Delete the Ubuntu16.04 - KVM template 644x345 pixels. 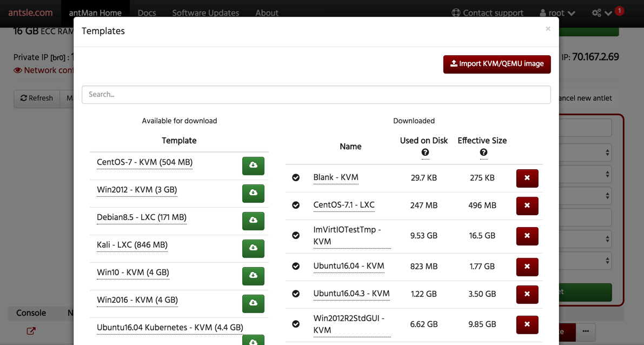pyautogui.click(x=527, y=267)
